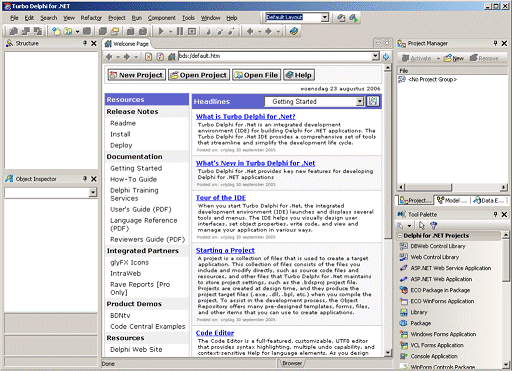Close the Tool Palette panel
The width and height of the screenshot is (512, 371).
click(504, 214)
